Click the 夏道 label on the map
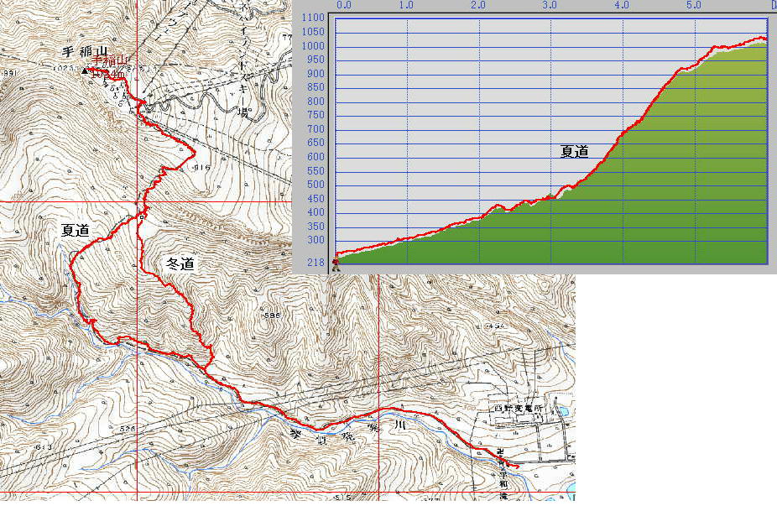777x532 pixels. pos(76,230)
